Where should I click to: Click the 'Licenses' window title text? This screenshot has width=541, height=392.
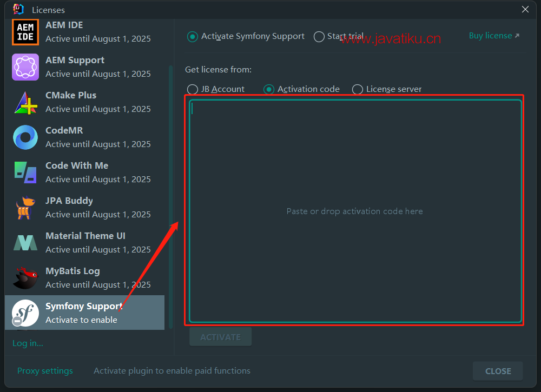tap(48, 10)
